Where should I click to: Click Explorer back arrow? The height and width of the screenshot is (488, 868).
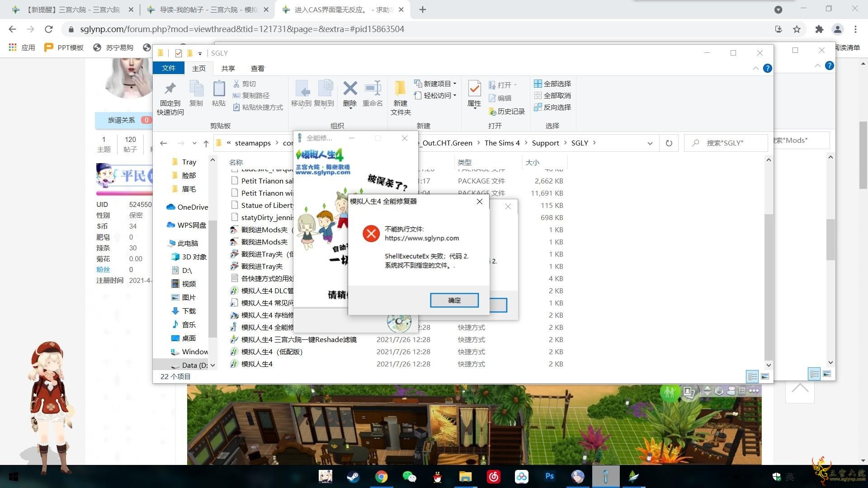pos(164,143)
